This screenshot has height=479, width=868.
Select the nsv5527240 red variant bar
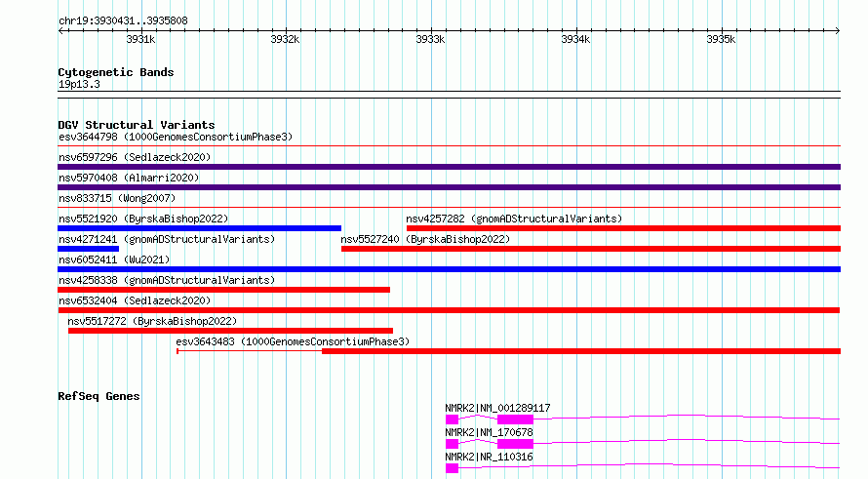point(591,249)
